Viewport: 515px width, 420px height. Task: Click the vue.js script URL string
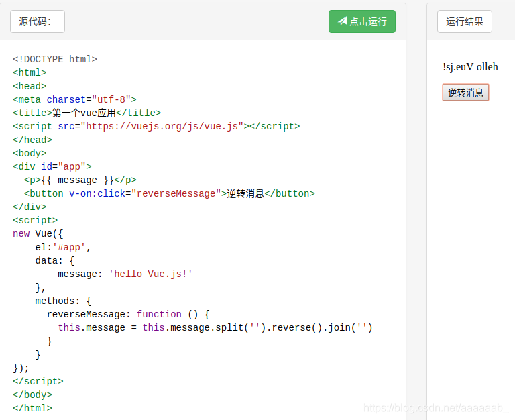pyautogui.click(x=162, y=126)
